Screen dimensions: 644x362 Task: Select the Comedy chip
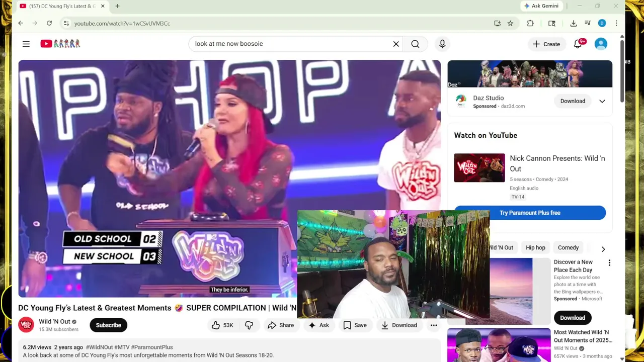point(568,247)
